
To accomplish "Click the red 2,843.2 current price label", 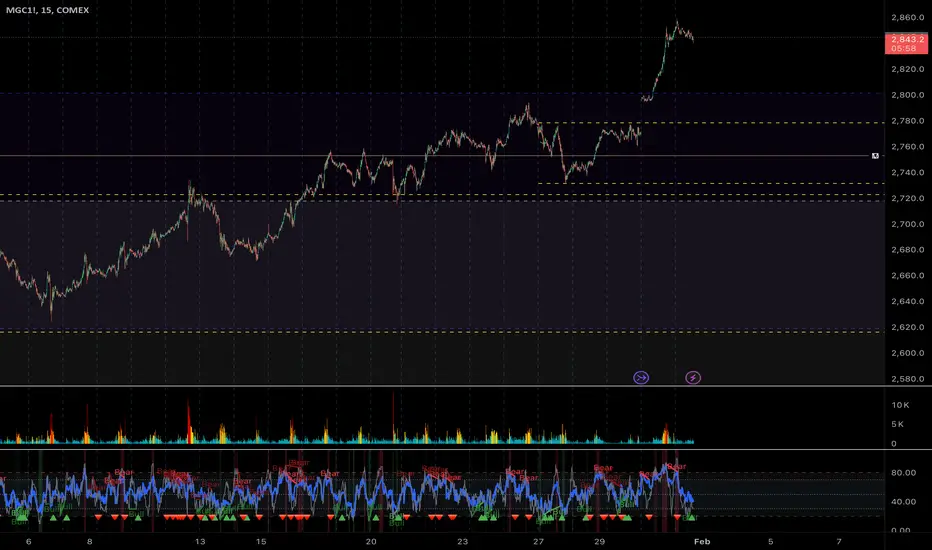I will 906,43.
